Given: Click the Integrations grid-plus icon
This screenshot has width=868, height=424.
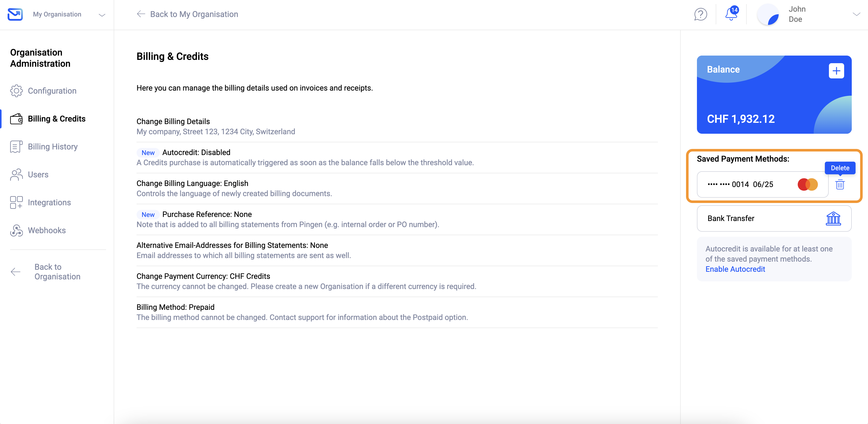Looking at the screenshot, I should point(16,203).
